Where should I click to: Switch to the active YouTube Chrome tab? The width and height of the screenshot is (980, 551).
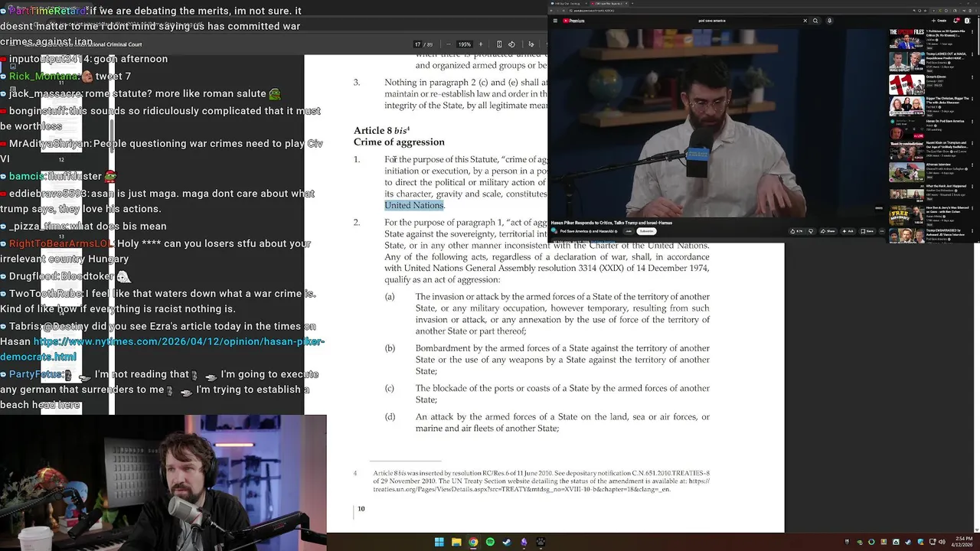pos(608,3)
